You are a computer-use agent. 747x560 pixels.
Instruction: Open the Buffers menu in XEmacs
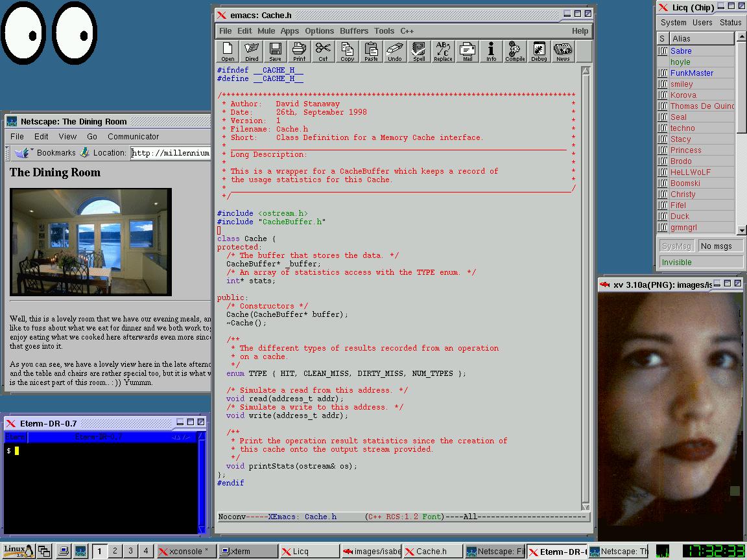tap(354, 30)
